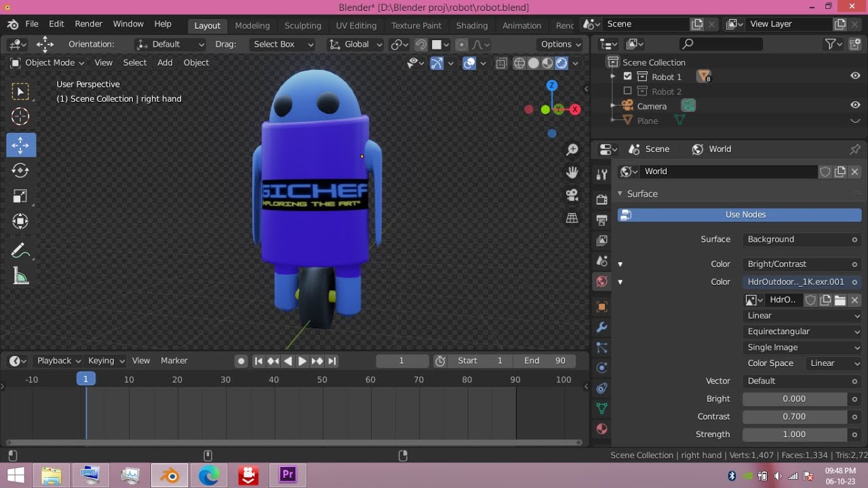Open Drag Select Box dropdown
The height and width of the screenshot is (488, 868).
pyautogui.click(x=282, y=44)
